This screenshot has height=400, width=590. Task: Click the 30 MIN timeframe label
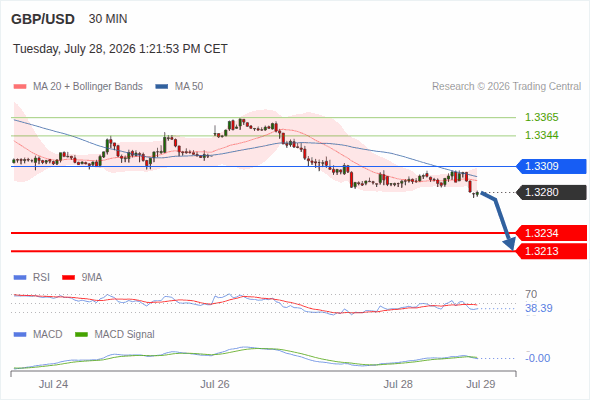[108, 19]
